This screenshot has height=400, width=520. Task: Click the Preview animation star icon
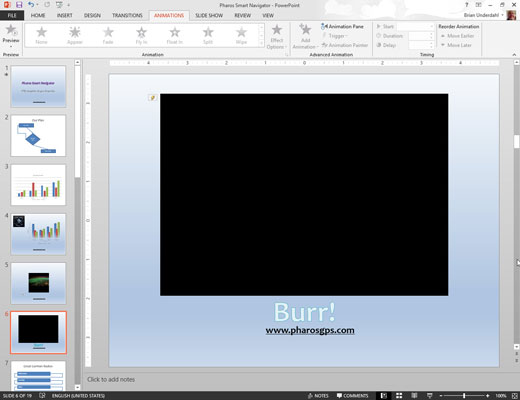(x=11, y=30)
